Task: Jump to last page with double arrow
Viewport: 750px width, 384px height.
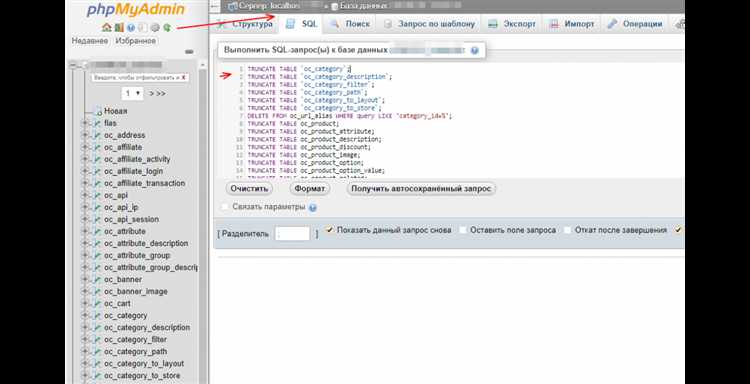Action: pyautogui.click(x=161, y=94)
